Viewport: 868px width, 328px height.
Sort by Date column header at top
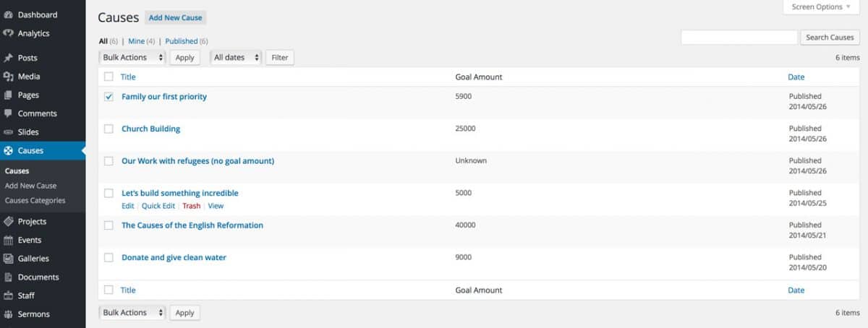coord(796,77)
